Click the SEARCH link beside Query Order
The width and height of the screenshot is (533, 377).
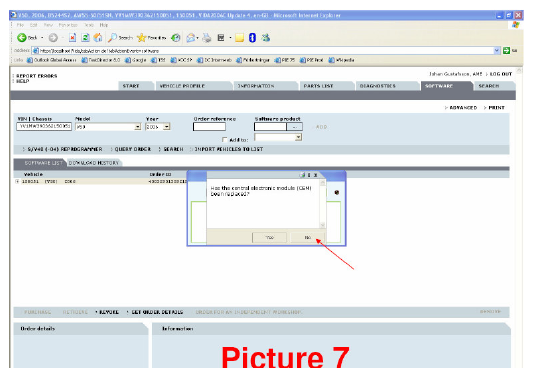pos(173,149)
